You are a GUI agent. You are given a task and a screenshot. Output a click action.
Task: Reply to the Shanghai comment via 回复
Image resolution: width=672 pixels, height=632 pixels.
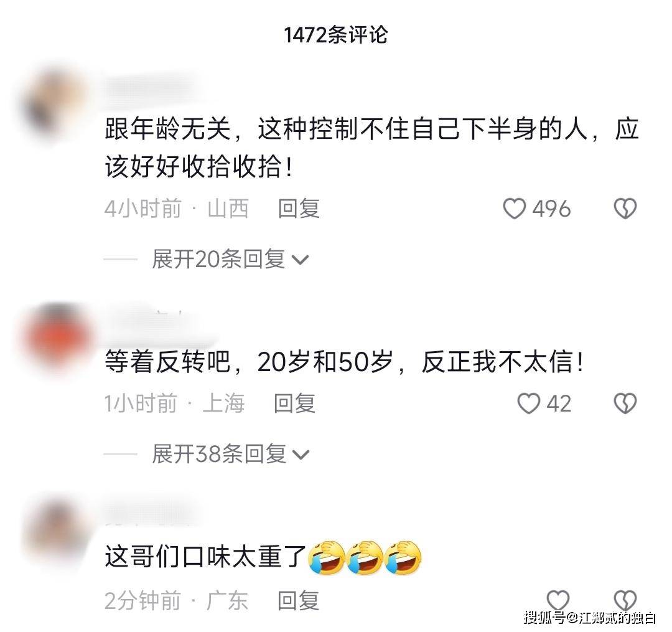pyautogui.click(x=295, y=403)
